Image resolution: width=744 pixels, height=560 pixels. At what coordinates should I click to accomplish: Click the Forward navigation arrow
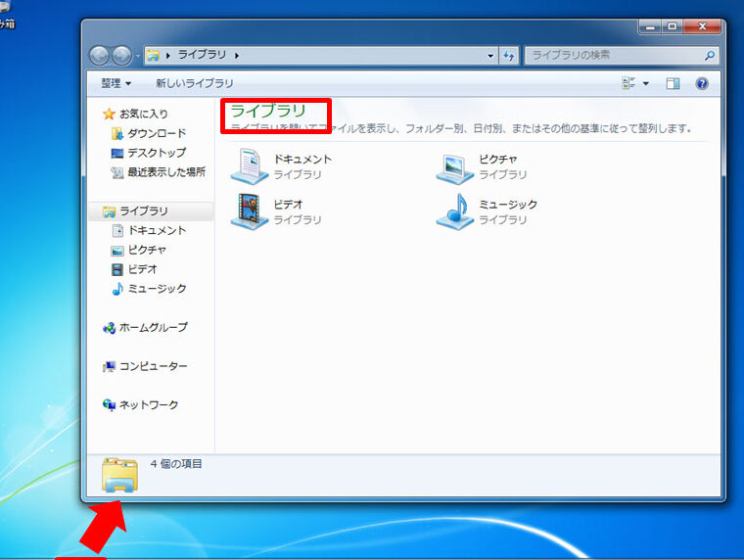[x=121, y=56]
